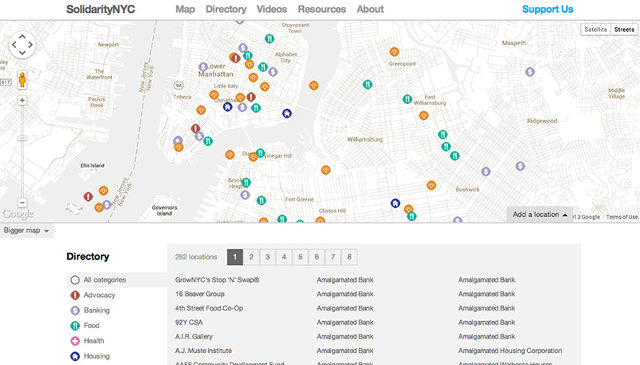Click the red advocacy marker near Ellis Island
Screen dimensions: 640x365
point(88,197)
